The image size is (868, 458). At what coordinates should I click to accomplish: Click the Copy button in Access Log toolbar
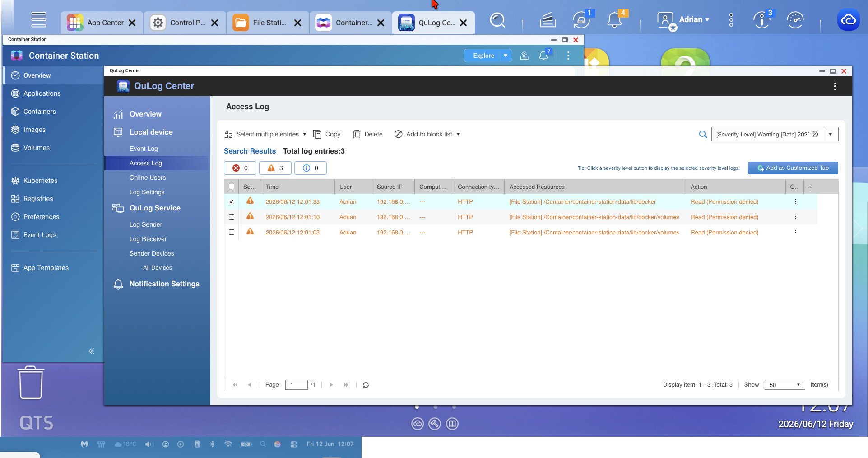pos(327,134)
